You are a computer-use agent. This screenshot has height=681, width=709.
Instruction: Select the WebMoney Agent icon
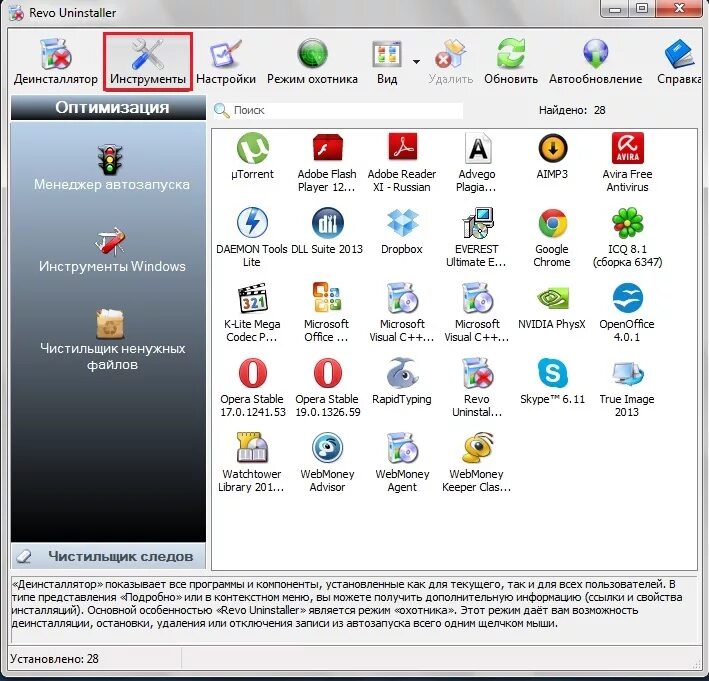click(402, 448)
